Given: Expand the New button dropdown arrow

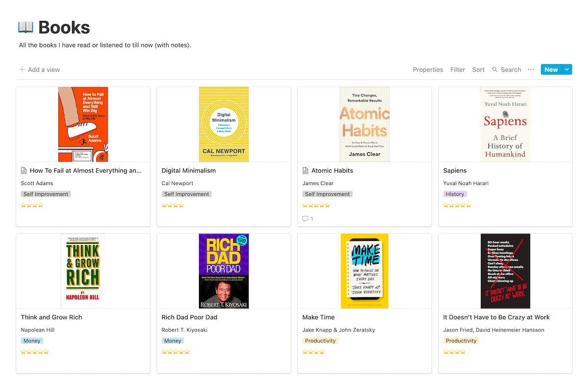Looking at the screenshot, I should point(567,69).
